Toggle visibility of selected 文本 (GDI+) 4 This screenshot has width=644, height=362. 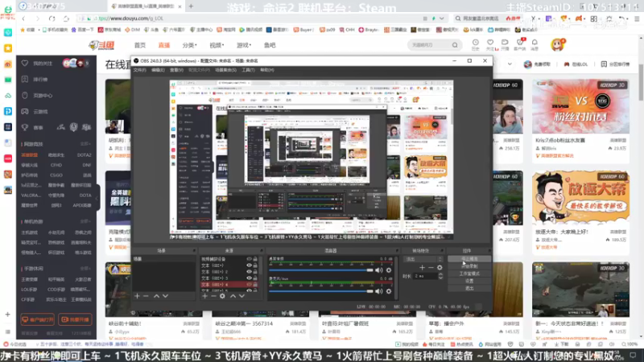pyautogui.click(x=249, y=284)
